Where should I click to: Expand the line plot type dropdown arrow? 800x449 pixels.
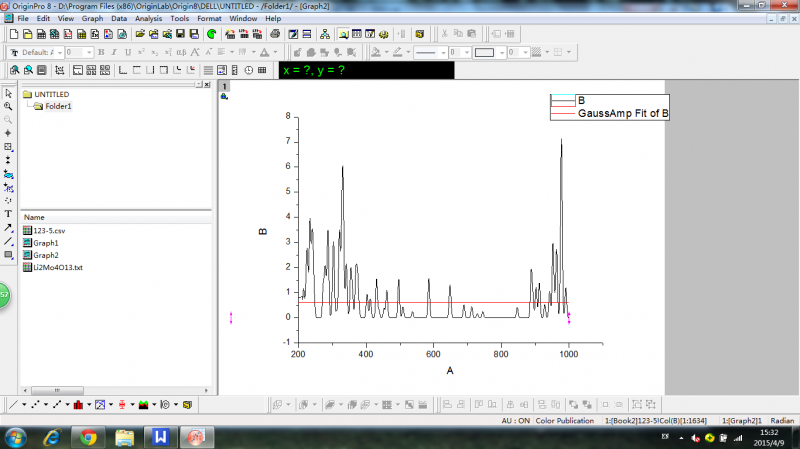click(x=23, y=405)
